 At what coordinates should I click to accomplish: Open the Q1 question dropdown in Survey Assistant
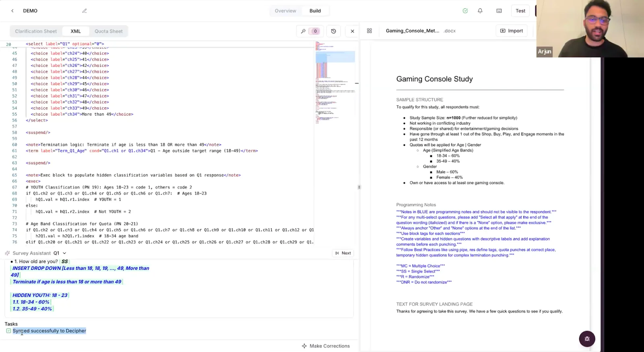[x=60, y=253]
